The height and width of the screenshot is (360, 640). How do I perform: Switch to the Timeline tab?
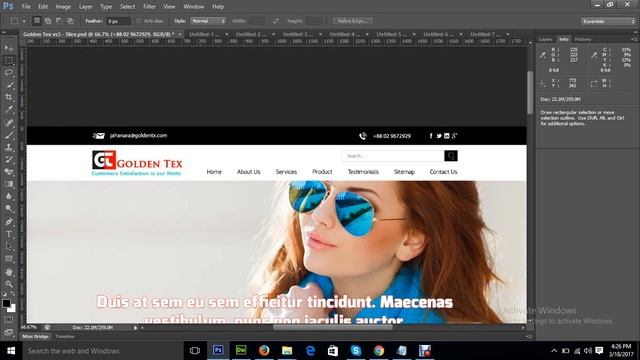pos(64,337)
